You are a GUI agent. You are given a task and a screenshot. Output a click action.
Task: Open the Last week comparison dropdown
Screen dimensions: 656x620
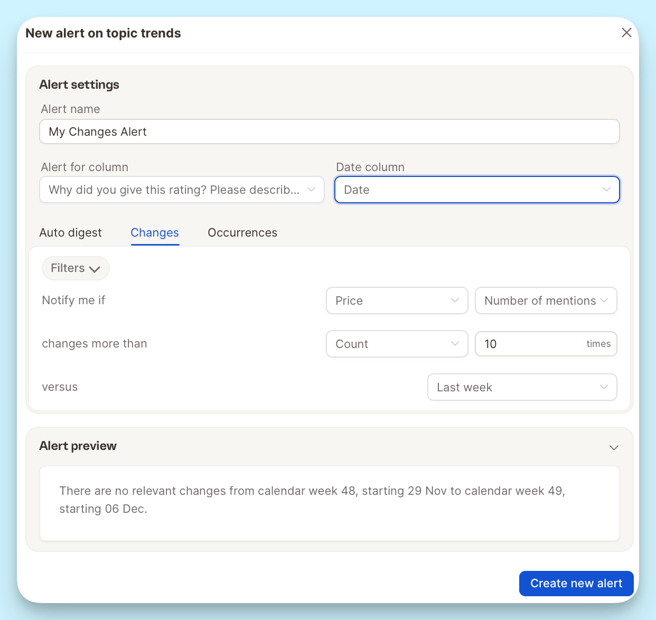click(x=522, y=387)
